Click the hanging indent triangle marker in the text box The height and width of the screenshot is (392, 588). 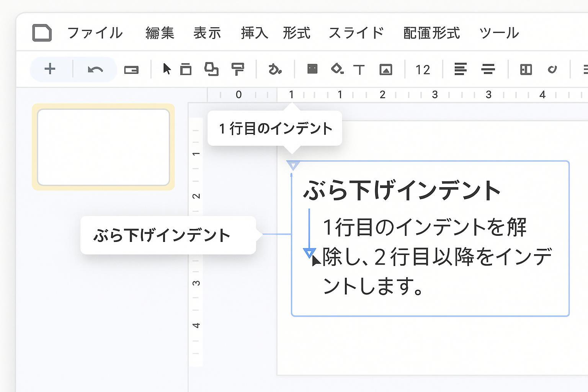pos(309,253)
